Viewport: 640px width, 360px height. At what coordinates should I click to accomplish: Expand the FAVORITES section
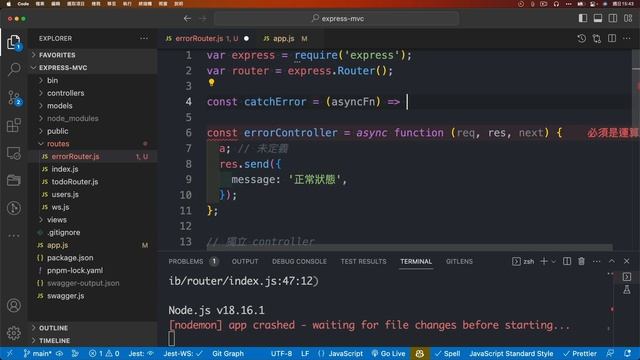coord(92,55)
